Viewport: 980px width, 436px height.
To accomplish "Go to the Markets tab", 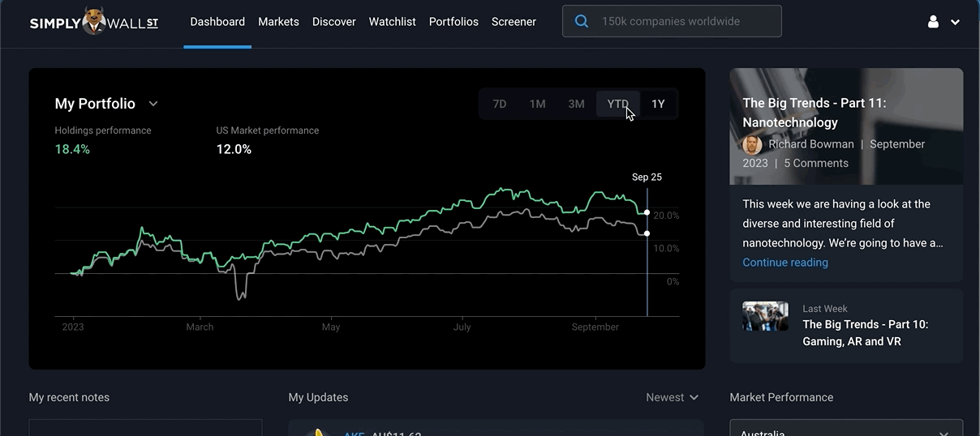I will [278, 22].
